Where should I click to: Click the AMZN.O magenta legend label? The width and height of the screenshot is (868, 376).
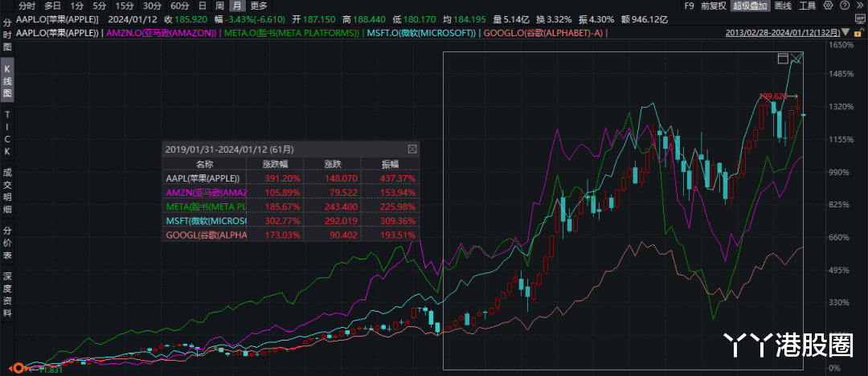pos(161,33)
